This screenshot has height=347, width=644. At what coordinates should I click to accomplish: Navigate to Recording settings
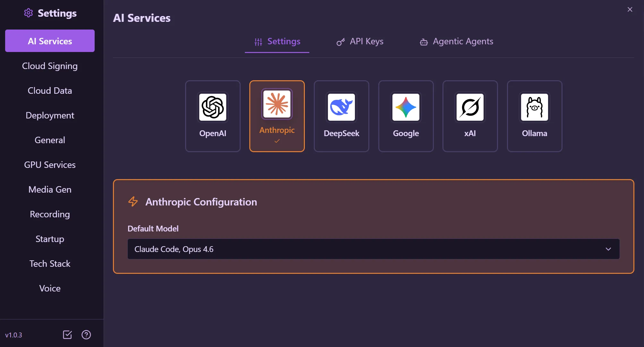[50, 214]
